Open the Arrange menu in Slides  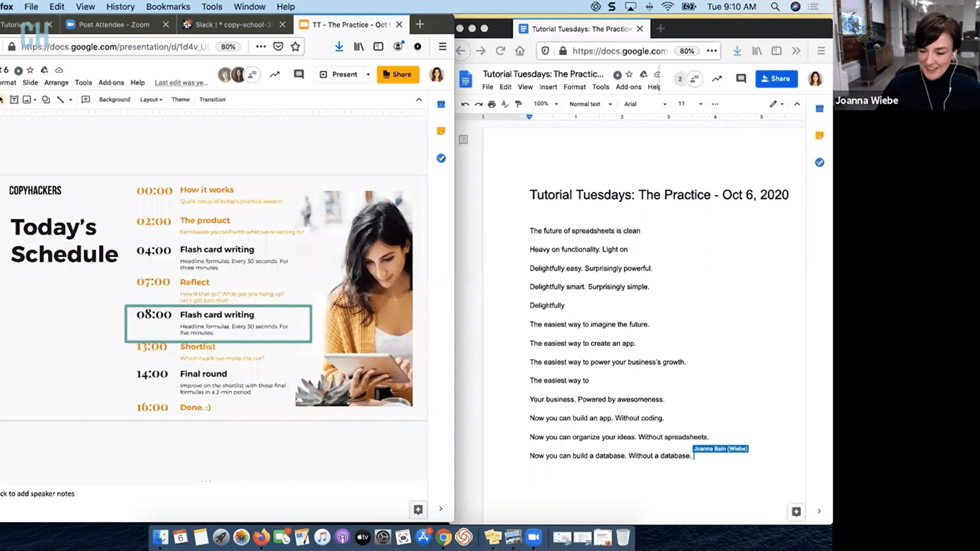coord(56,83)
